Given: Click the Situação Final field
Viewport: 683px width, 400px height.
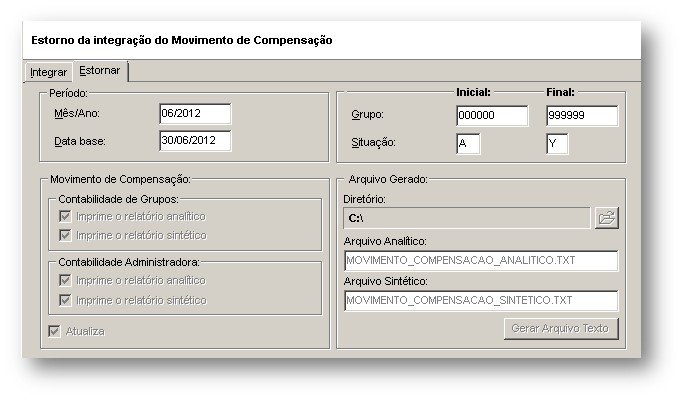Looking at the screenshot, I should click(x=557, y=144).
